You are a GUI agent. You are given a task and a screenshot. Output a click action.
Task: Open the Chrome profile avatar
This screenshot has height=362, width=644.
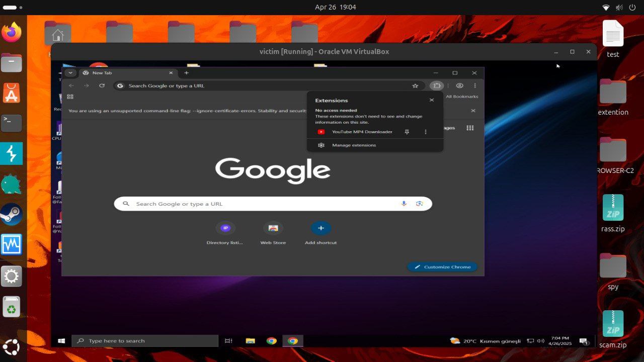click(459, 85)
